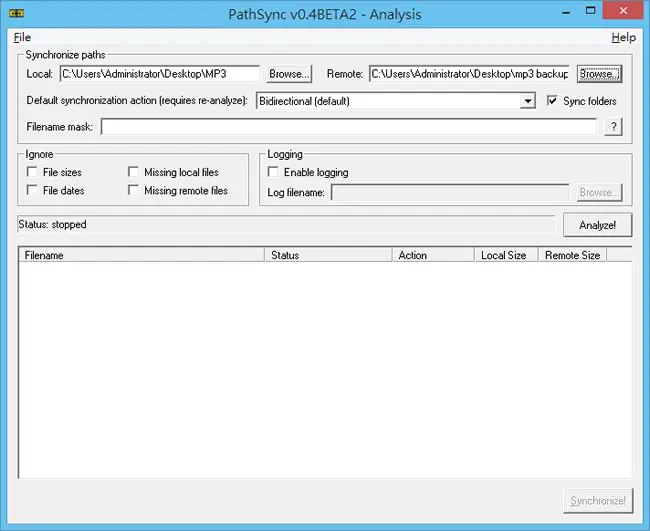Screen dimensions: 650x531
Task: Browse for the Remote path folder
Action: (x=599, y=74)
